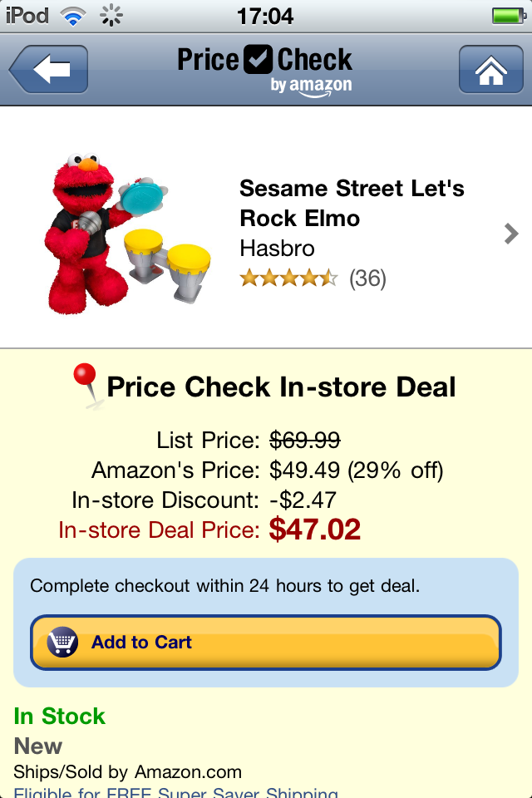Viewport: 532px width, 798px height.
Task: Tap the Price Check by Amazon logo
Action: (x=265, y=70)
